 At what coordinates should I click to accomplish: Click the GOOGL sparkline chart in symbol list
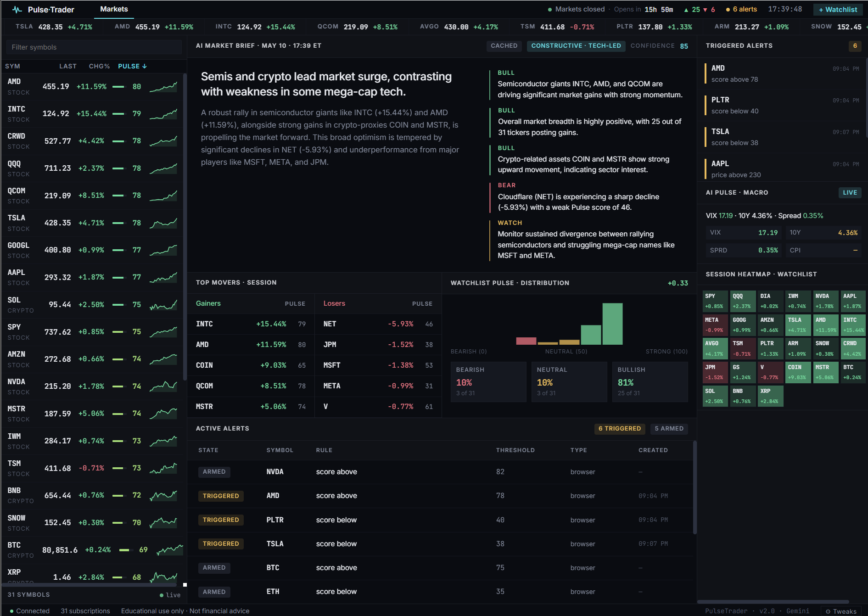(163, 250)
